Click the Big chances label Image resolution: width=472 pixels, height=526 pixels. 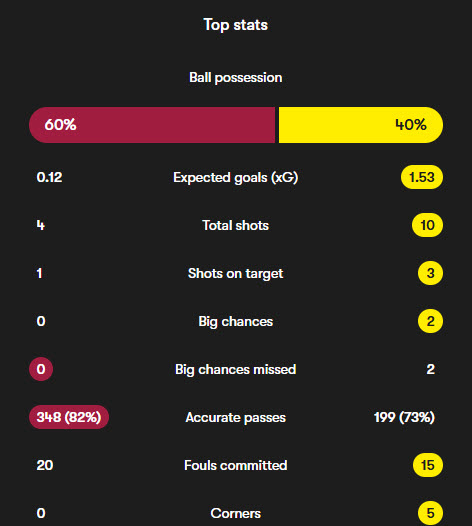click(235, 321)
